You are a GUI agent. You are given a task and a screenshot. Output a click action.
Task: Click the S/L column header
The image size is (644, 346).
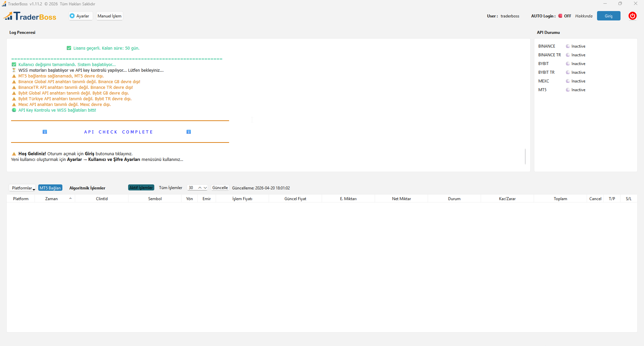pyautogui.click(x=629, y=199)
